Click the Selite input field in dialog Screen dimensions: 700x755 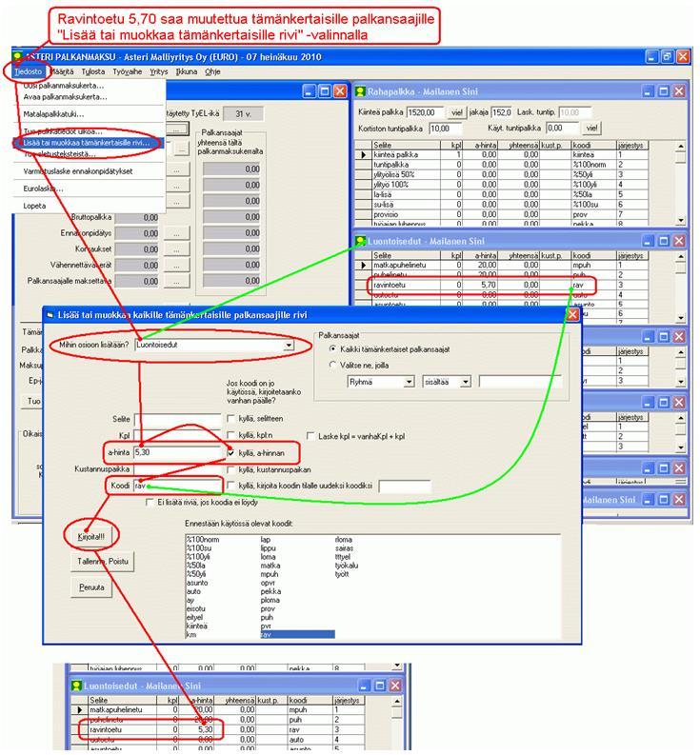[177, 419]
